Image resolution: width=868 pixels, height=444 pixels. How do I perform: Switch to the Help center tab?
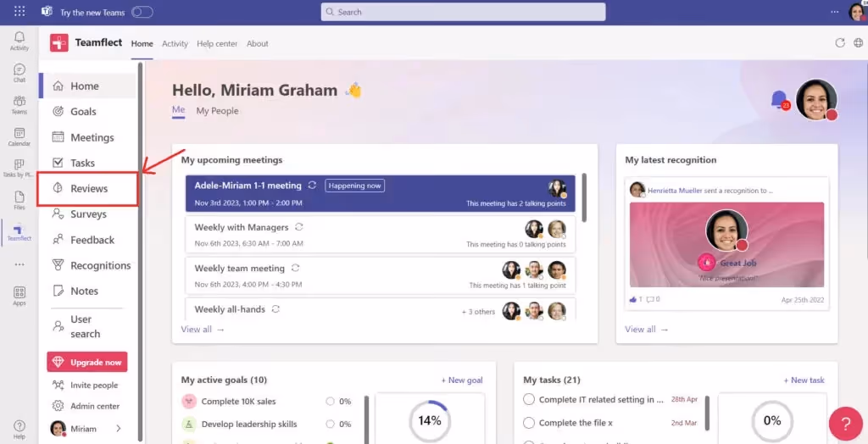point(217,44)
